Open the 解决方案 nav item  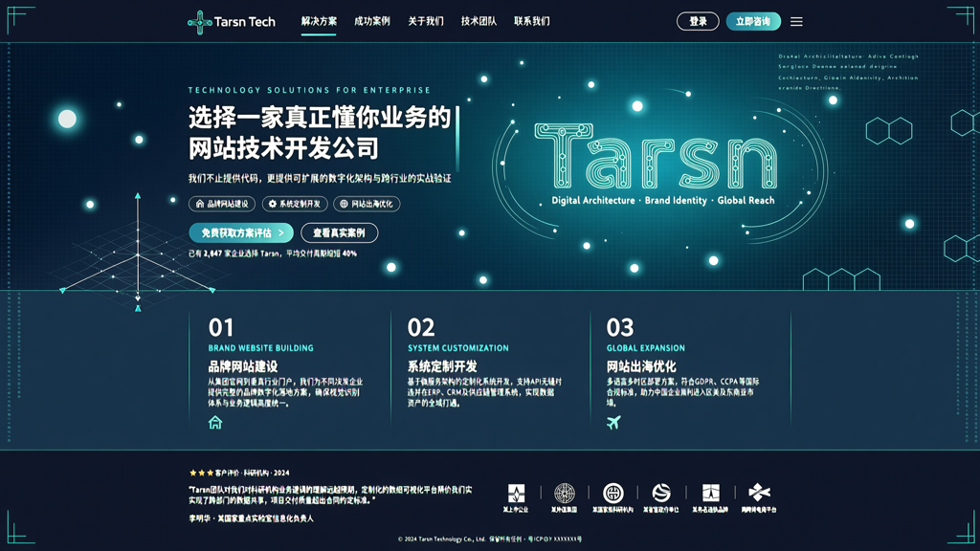click(x=319, y=21)
